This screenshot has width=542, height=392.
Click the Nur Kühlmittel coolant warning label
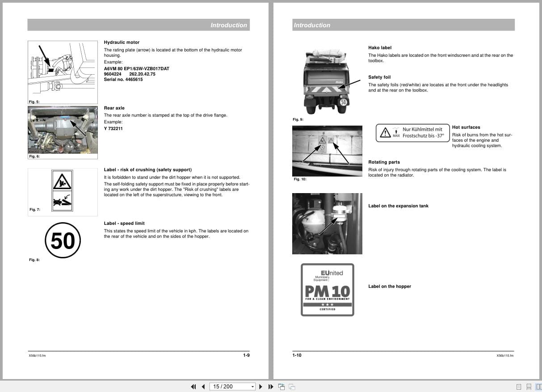[412, 133]
